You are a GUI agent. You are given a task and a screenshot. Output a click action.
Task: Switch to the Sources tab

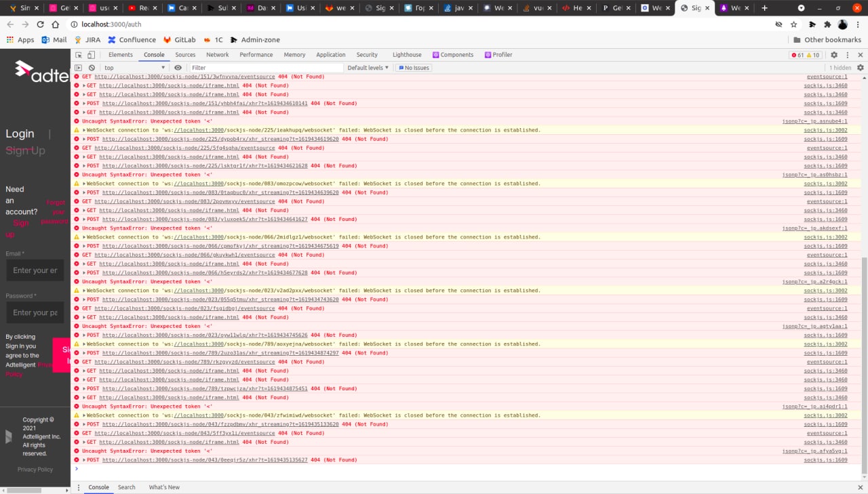[x=185, y=55]
